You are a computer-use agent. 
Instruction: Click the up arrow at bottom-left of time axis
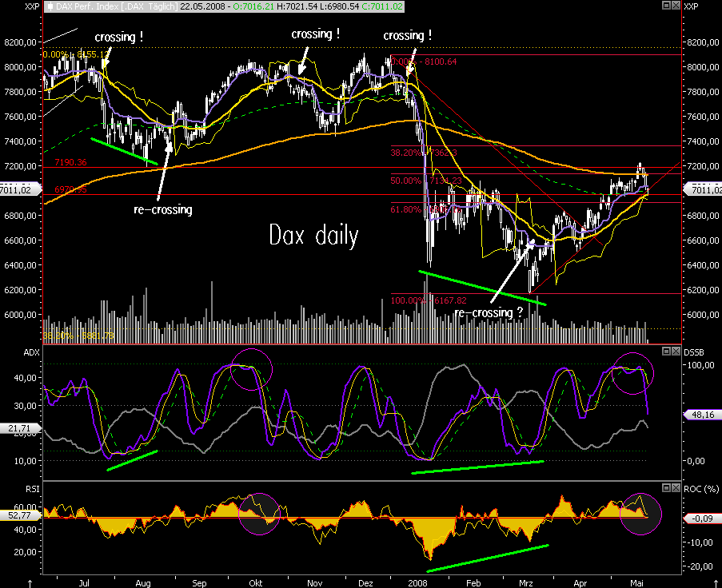[x=30, y=583]
